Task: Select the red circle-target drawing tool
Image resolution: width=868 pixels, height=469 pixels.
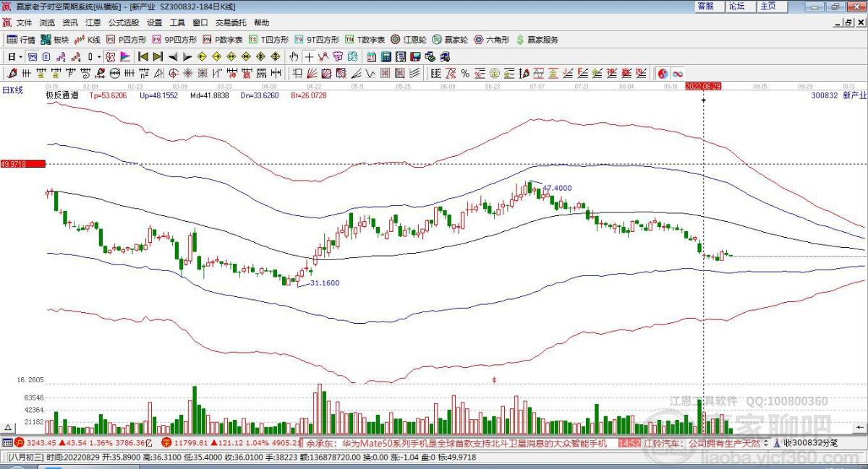Action: click(174, 73)
